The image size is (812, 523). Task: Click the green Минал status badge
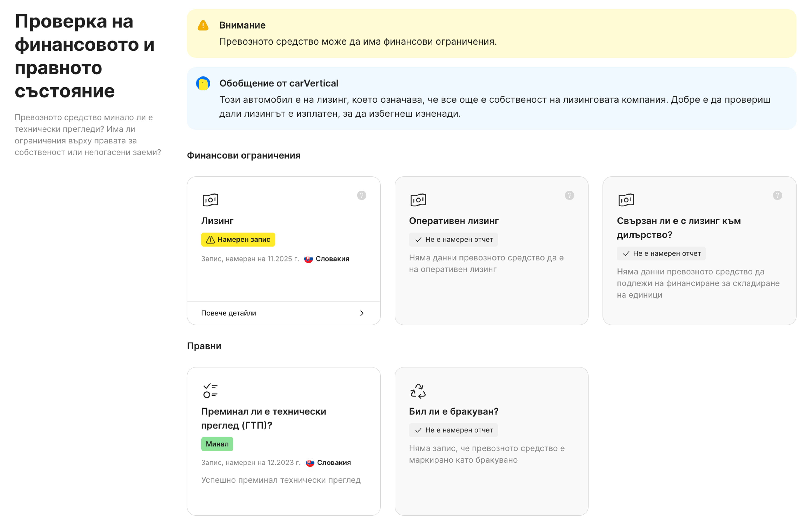[217, 444]
